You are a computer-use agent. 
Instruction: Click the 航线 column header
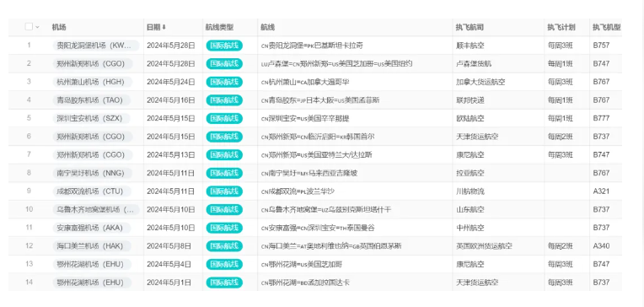coord(267,28)
